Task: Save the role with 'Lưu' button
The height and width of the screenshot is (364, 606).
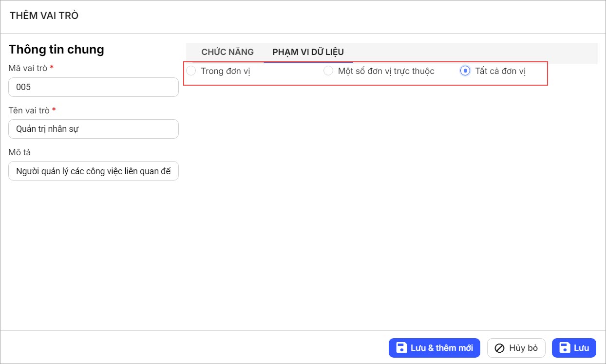Action: [x=574, y=348]
